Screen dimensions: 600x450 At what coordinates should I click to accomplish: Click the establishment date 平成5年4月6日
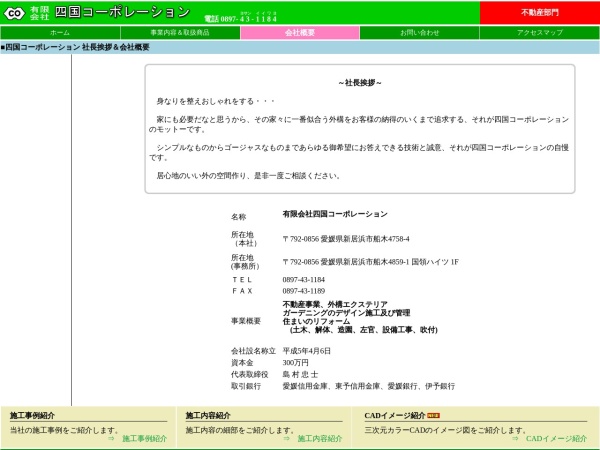click(x=307, y=351)
